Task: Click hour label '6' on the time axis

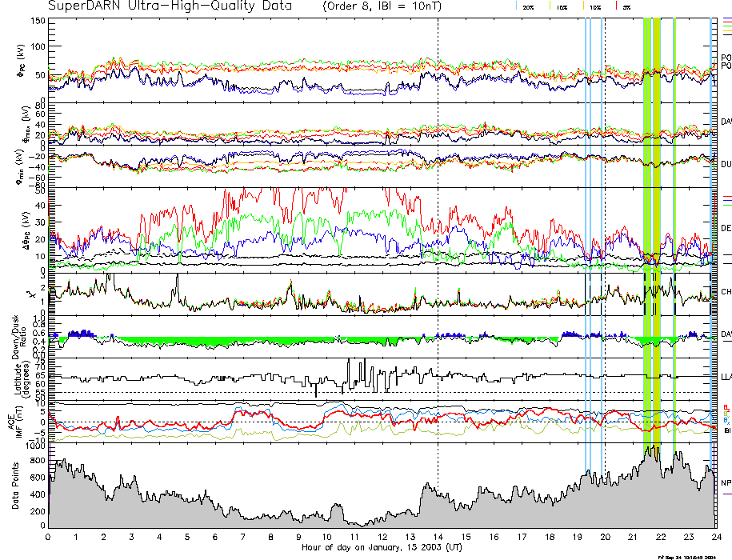Action: click(x=215, y=537)
